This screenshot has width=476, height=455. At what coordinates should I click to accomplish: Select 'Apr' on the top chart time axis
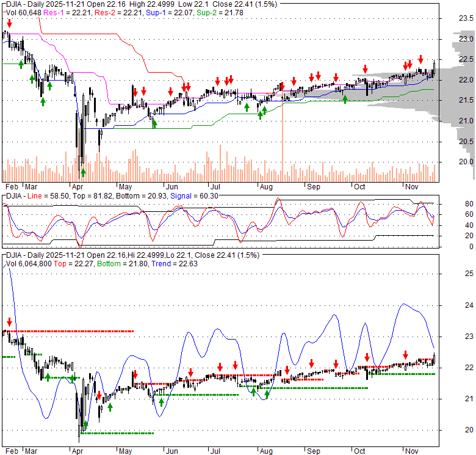pos(78,187)
